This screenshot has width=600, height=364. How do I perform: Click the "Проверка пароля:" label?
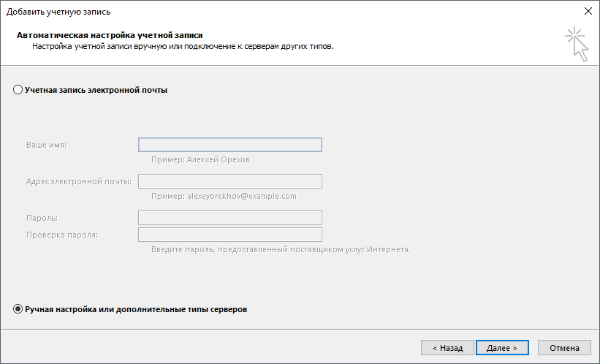(62, 235)
